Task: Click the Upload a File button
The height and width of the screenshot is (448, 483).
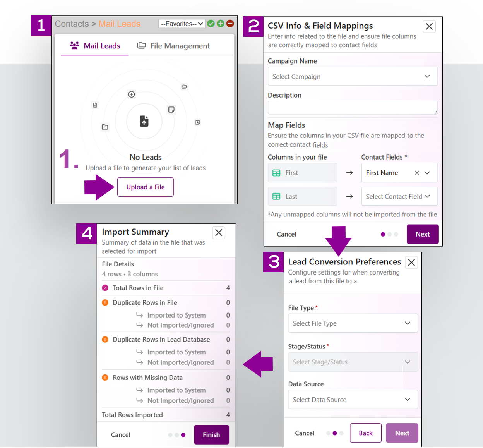Action: click(145, 187)
